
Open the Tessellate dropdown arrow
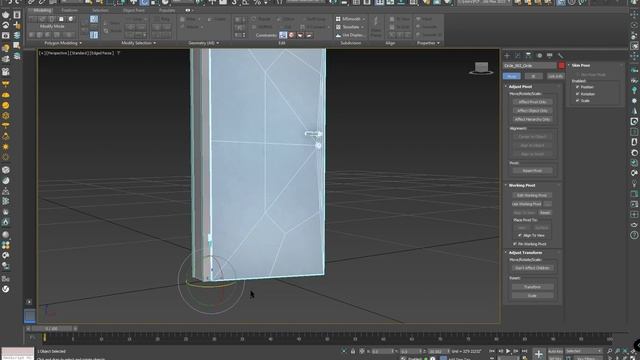(362, 27)
